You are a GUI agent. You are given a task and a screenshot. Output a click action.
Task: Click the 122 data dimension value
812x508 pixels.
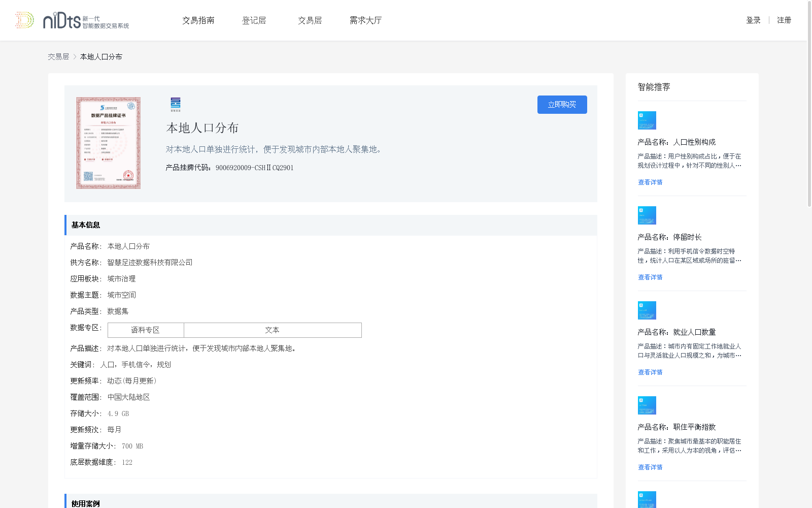point(127,462)
